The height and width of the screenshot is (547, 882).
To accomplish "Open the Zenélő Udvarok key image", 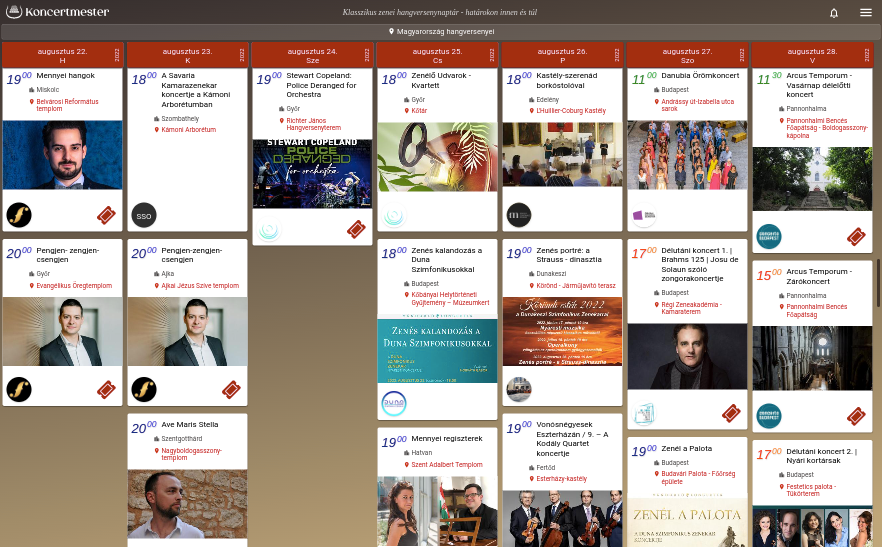I will pyautogui.click(x=437, y=157).
